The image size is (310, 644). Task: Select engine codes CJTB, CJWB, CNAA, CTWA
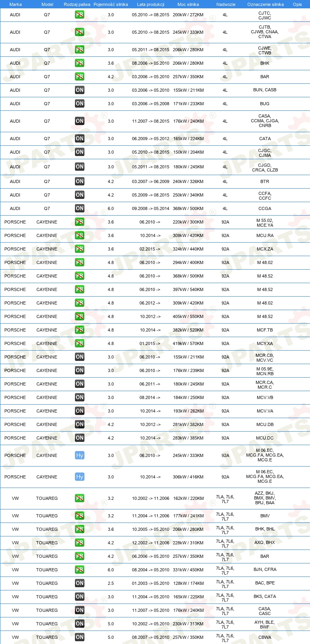265,32
